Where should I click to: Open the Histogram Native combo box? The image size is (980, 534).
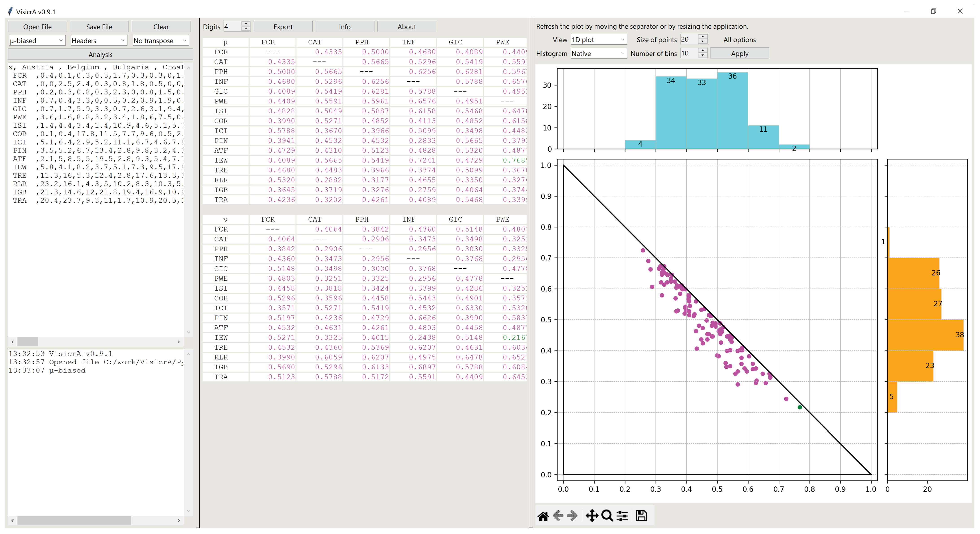[x=598, y=54]
